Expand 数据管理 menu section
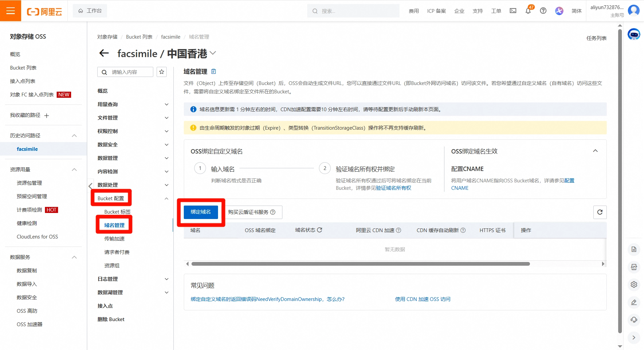Image resolution: width=644 pixels, height=350 pixels. (x=166, y=158)
